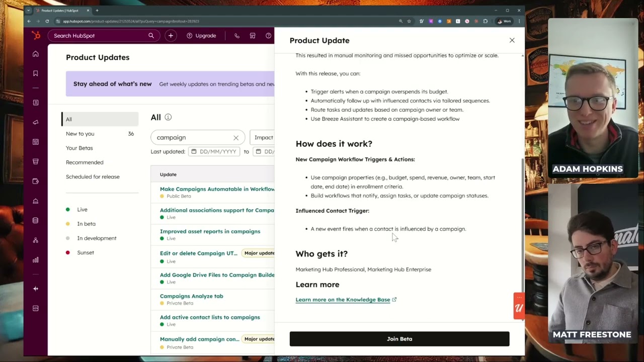This screenshot has width=644, height=362.
Task: Select Scheduled for release filter
Action: pyautogui.click(x=93, y=176)
